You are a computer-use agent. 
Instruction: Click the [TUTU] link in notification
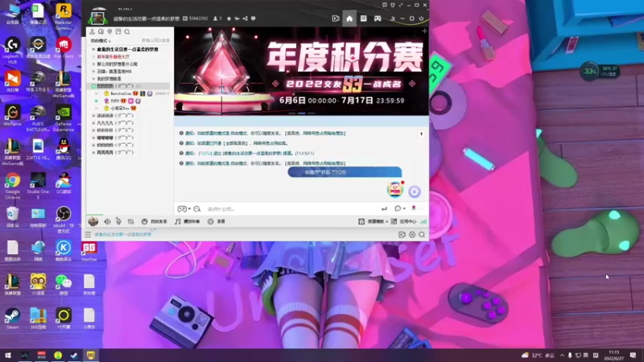pyautogui.click(x=205, y=153)
